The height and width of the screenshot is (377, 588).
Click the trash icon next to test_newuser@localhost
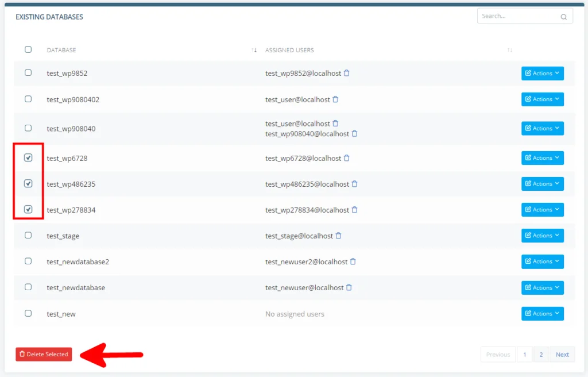(x=349, y=287)
